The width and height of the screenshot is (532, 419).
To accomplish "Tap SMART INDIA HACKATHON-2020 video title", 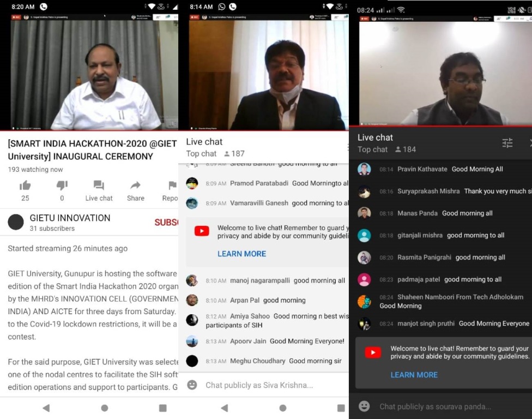I will coord(92,149).
